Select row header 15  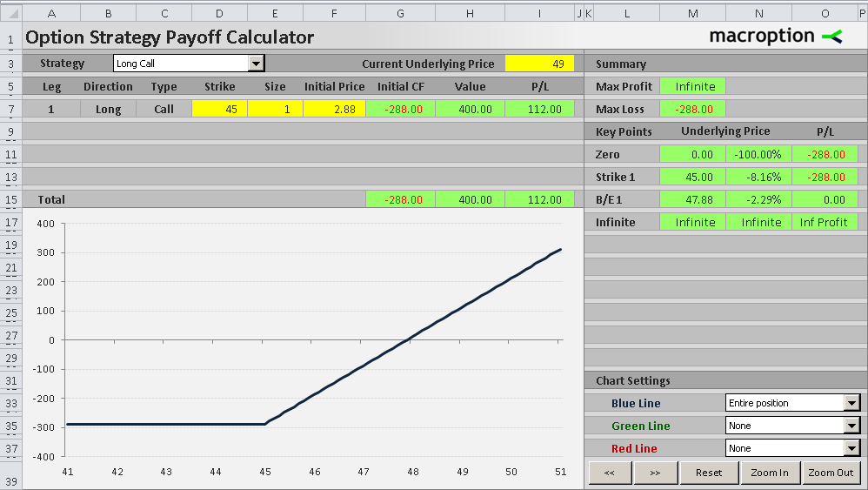(11, 199)
